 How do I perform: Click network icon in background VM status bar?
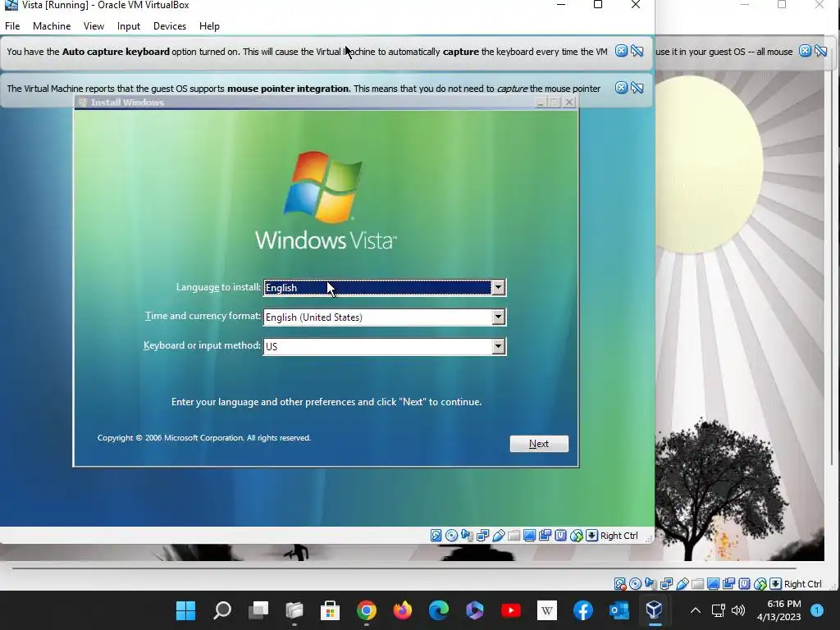click(666, 584)
